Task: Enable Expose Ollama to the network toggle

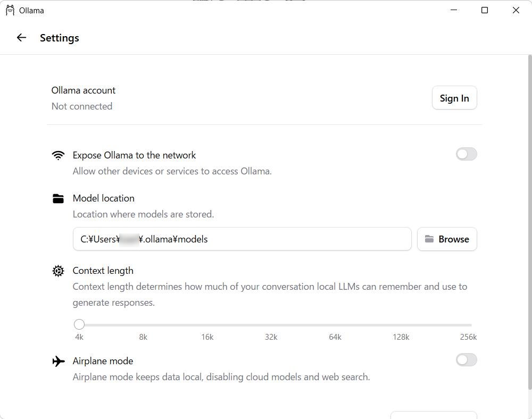Action: [x=466, y=154]
